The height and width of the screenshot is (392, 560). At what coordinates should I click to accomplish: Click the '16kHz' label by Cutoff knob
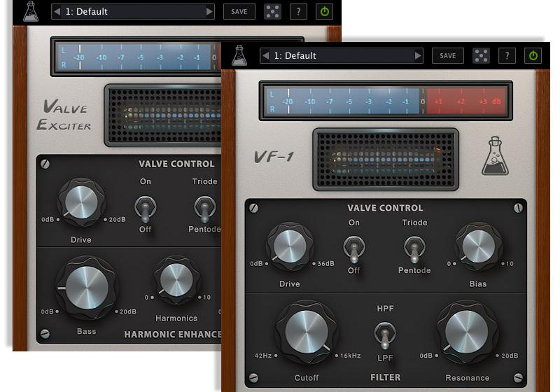click(351, 356)
